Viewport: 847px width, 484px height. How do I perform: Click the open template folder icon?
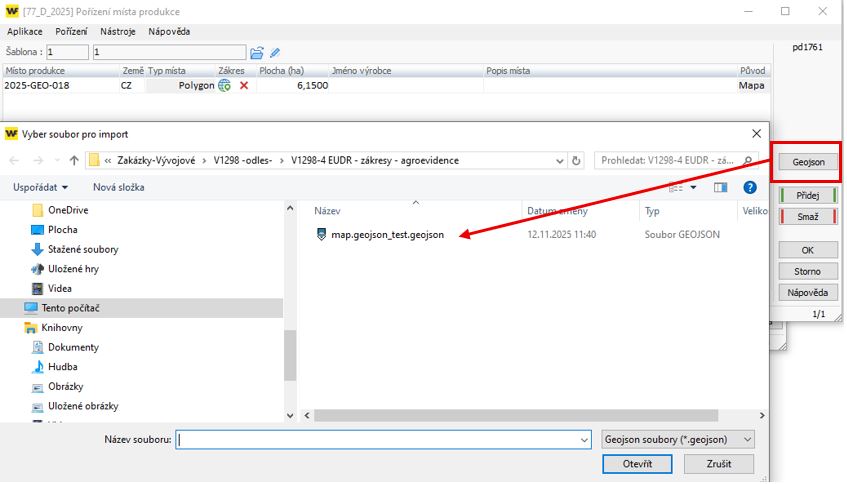click(x=257, y=52)
